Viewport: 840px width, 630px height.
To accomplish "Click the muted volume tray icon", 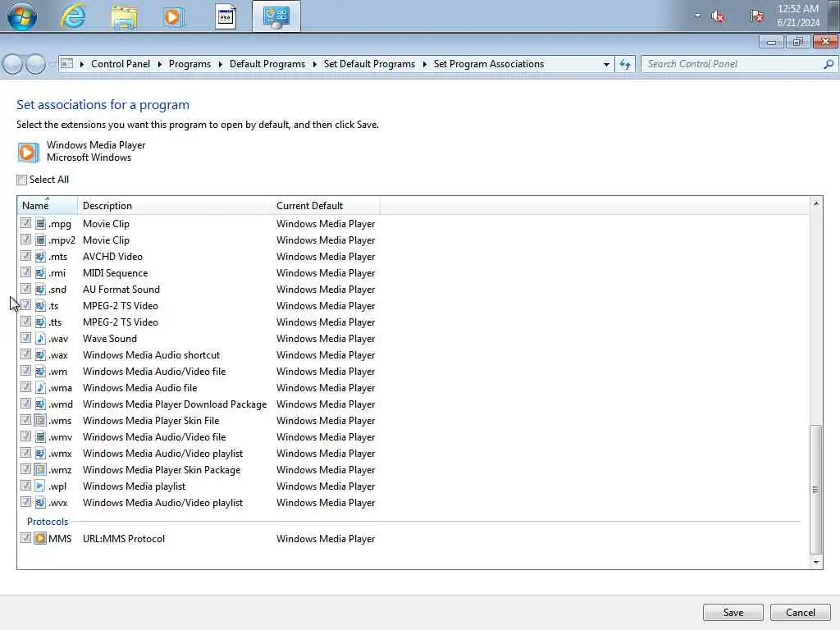I will [718, 16].
